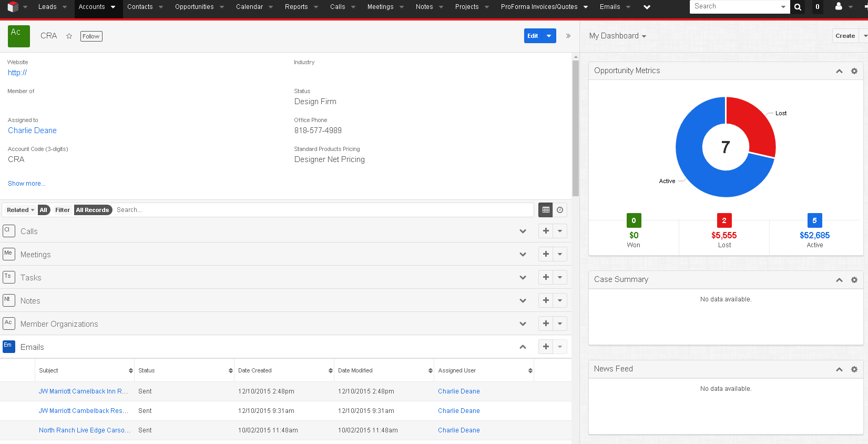Switch to activity stream clock icon

(x=560, y=210)
